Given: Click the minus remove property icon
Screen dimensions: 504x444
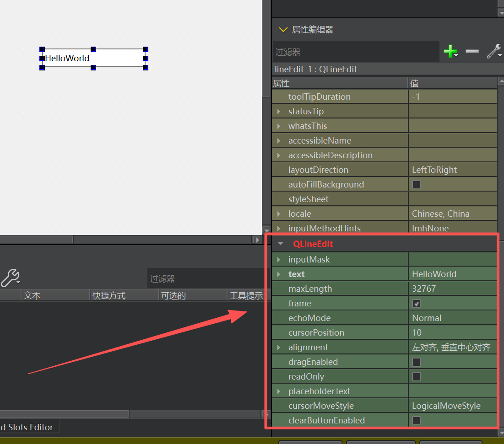Looking at the screenshot, I should pos(472,51).
